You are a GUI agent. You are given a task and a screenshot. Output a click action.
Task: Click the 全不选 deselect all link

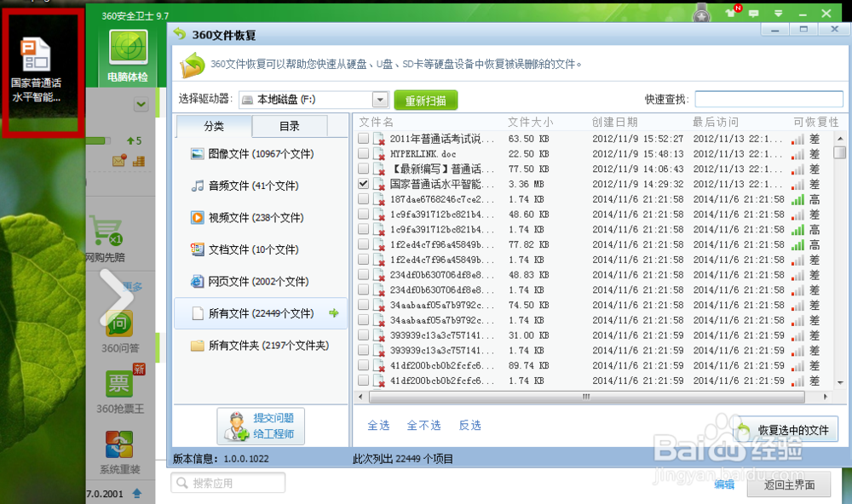(423, 425)
